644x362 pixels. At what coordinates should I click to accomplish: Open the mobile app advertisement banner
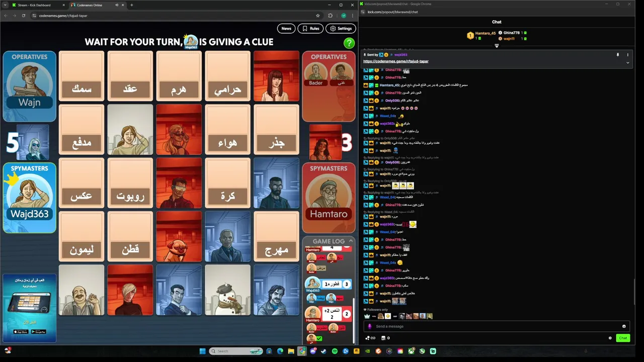29,308
